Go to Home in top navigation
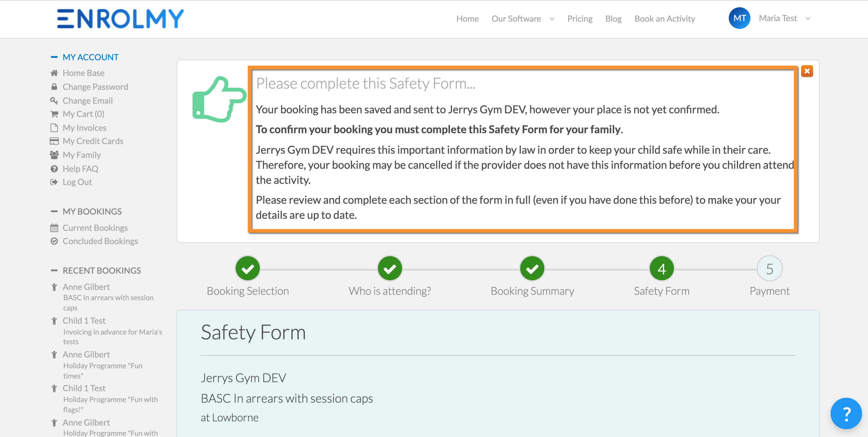This screenshot has width=868, height=437. (x=467, y=18)
